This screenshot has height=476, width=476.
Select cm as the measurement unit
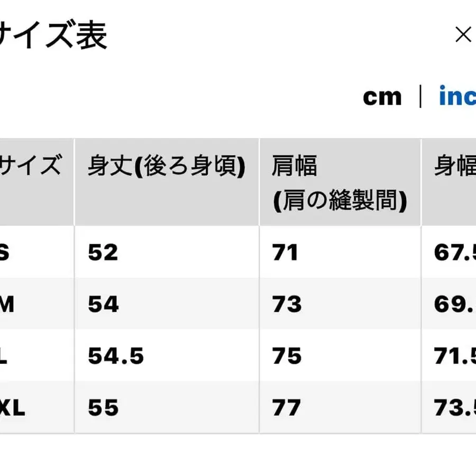(382, 96)
